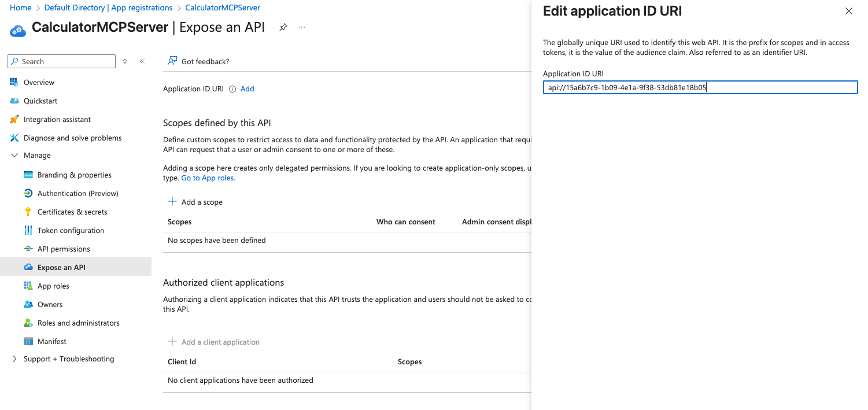This screenshot has height=410, width=868.
Task: Collapse the Manage section
Action: tap(14, 155)
